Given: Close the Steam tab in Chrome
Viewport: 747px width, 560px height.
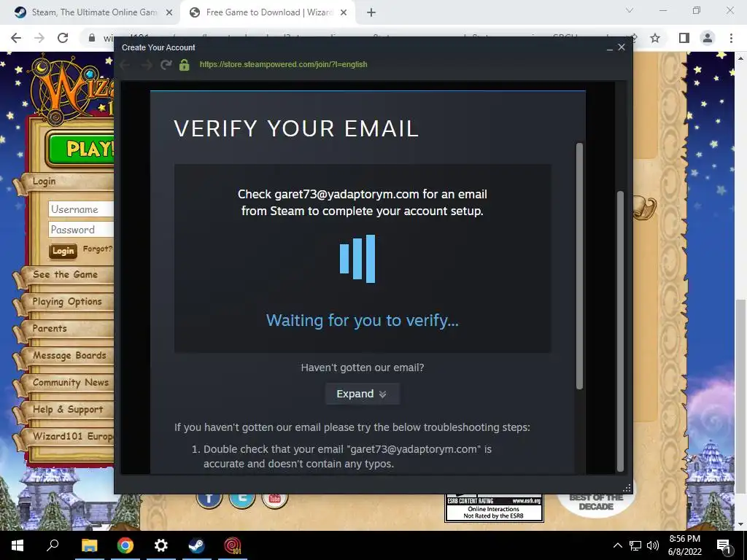Looking at the screenshot, I should coord(169,12).
